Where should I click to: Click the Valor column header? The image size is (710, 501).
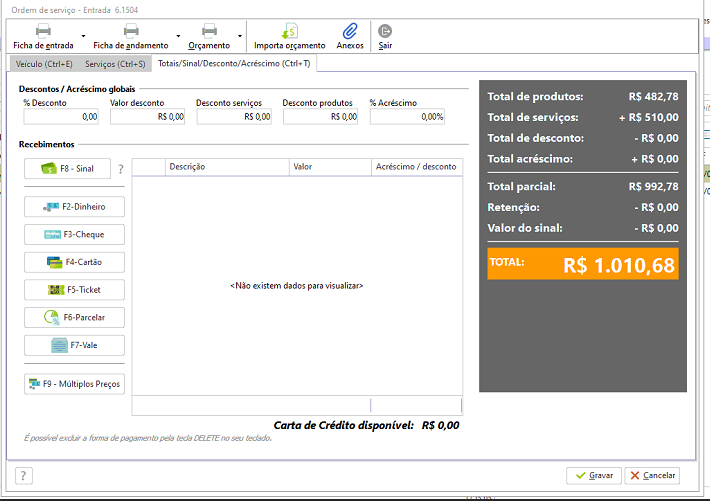pos(330,167)
